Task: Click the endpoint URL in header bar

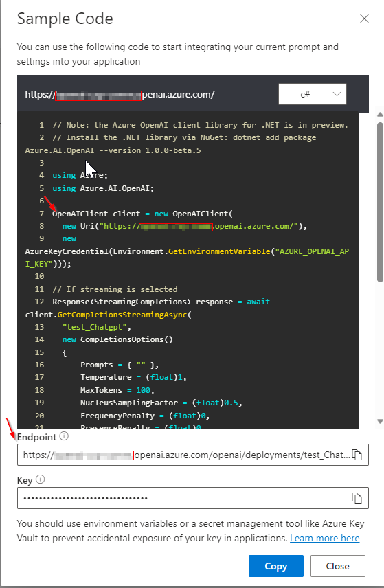Action: coord(120,95)
